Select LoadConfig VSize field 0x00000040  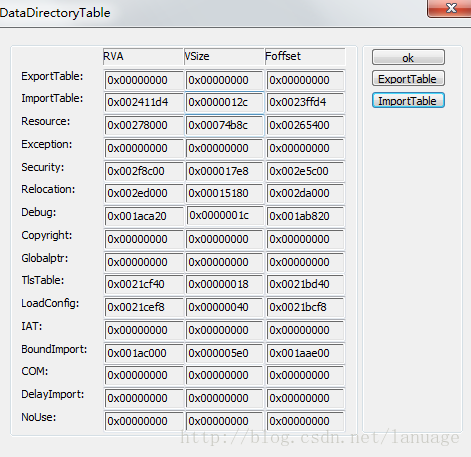[x=225, y=307]
